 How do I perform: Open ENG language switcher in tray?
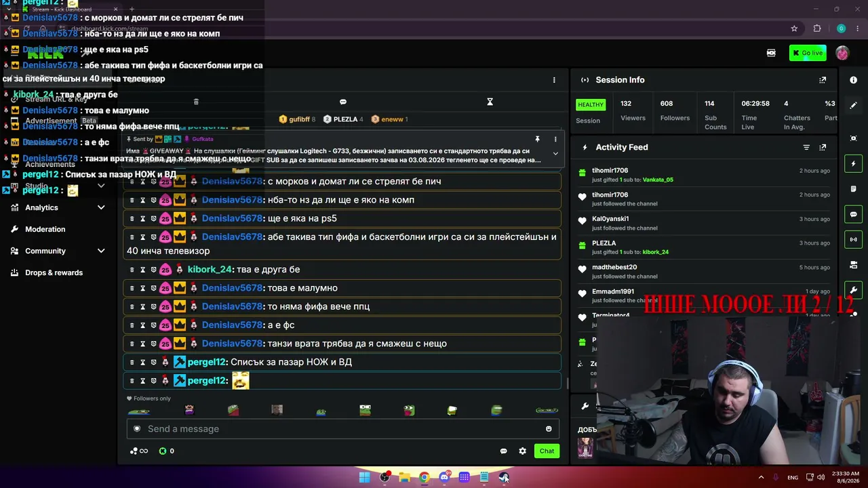(x=793, y=478)
